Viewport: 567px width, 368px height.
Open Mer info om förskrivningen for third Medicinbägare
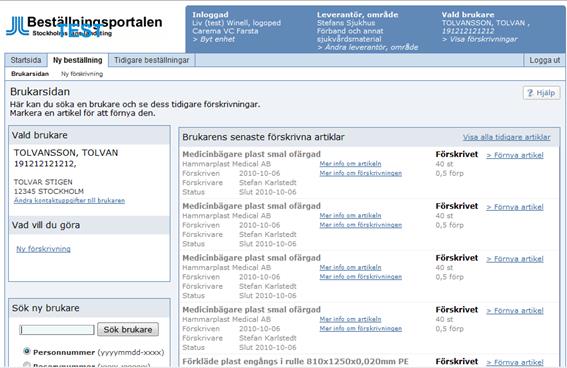point(361,277)
